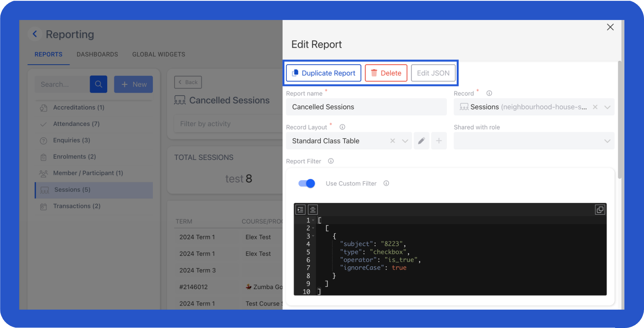Click the "subject": "8223" code line

point(373,244)
